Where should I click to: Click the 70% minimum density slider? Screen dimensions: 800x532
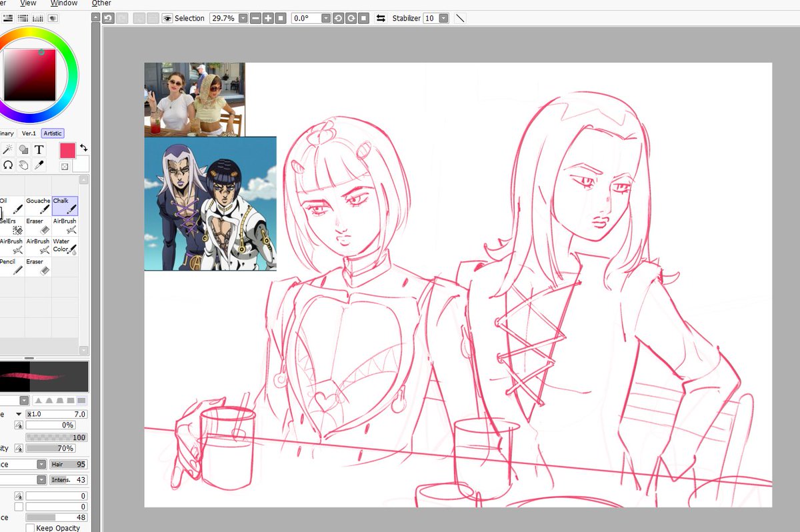[x=50, y=448]
